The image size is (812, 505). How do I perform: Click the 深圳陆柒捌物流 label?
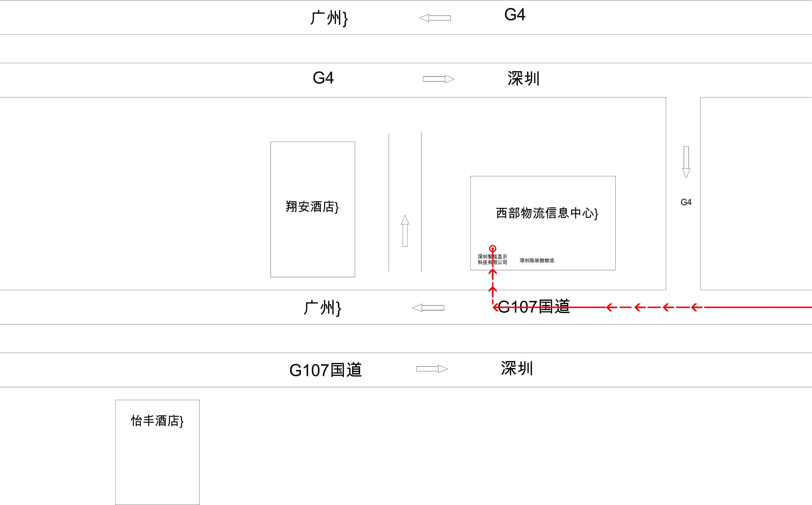click(537, 260)
